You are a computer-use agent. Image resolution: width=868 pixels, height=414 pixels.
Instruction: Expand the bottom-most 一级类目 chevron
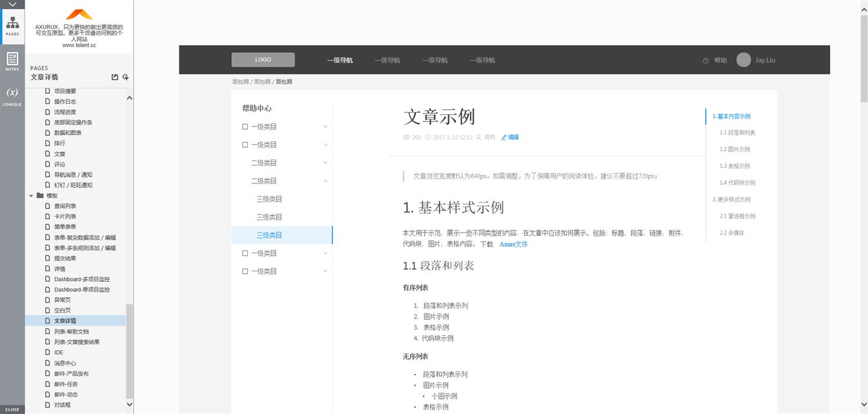(325, 271)
